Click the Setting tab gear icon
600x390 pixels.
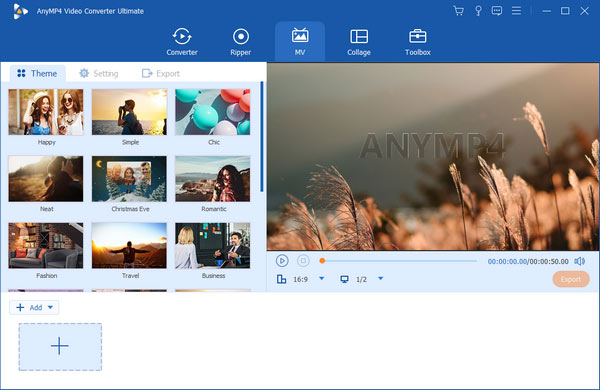[84, 73]
